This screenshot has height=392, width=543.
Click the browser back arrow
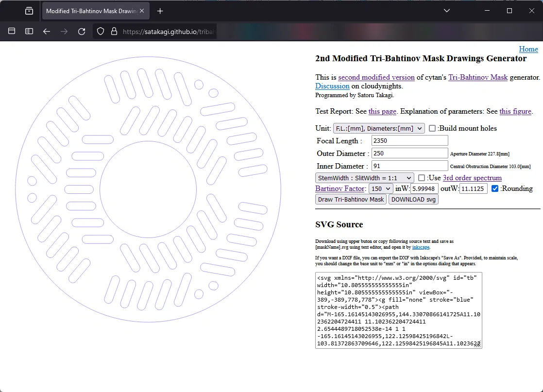pyautogui.click(x=47, y=32)
